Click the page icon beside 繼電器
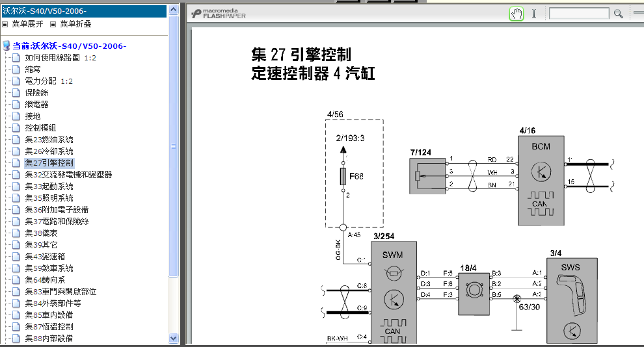644x347 pixels. click(16, 105)
